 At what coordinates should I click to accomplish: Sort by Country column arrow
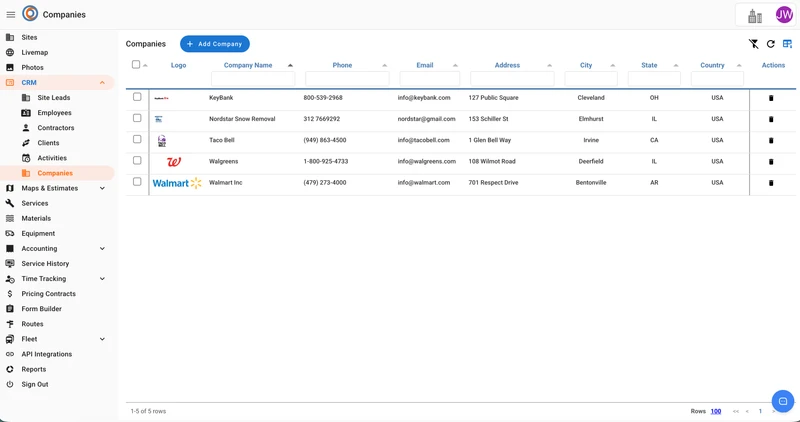[739, 65]
